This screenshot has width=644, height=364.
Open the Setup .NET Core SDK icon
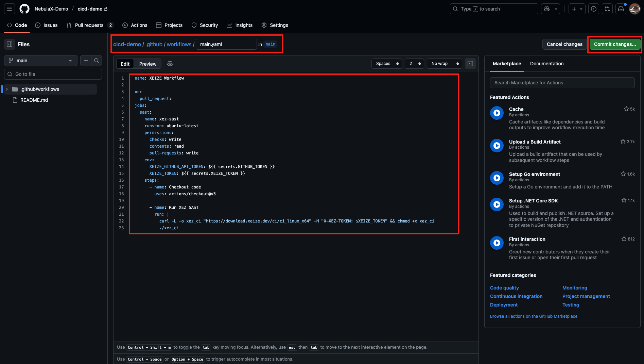point(497,204)
